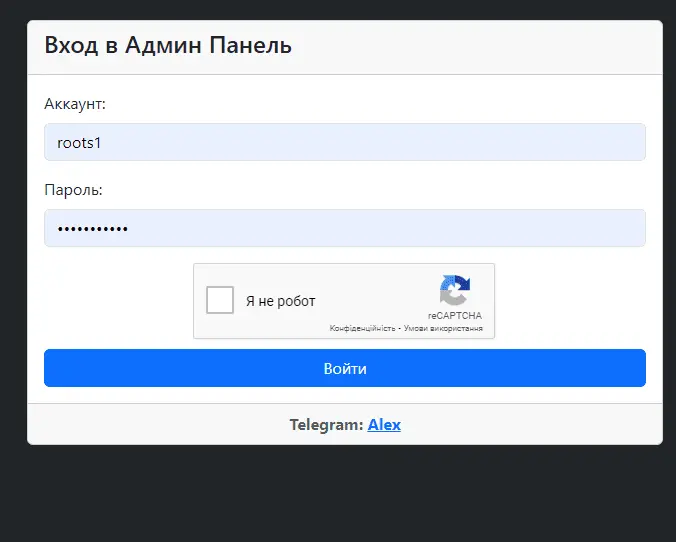Open the "Конфіденційність" reCAPTCHA link
This screenshot has height=542, width=676.
point(362,328)
